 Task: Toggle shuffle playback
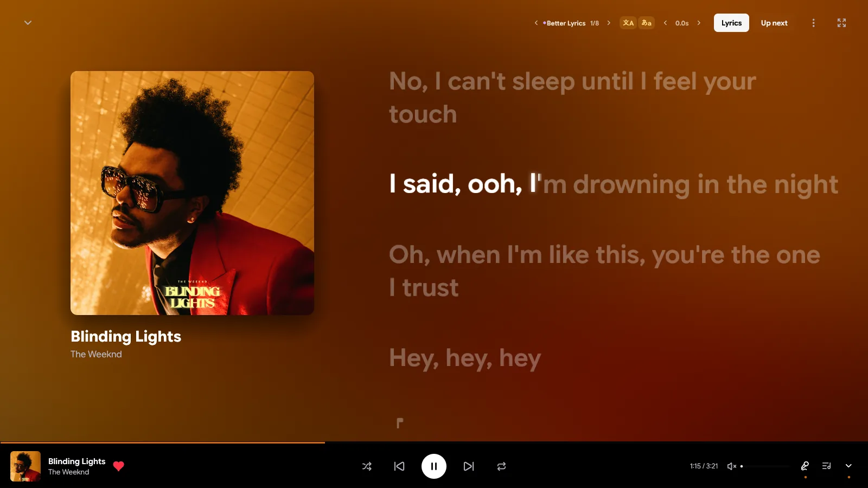pos(367,466)
